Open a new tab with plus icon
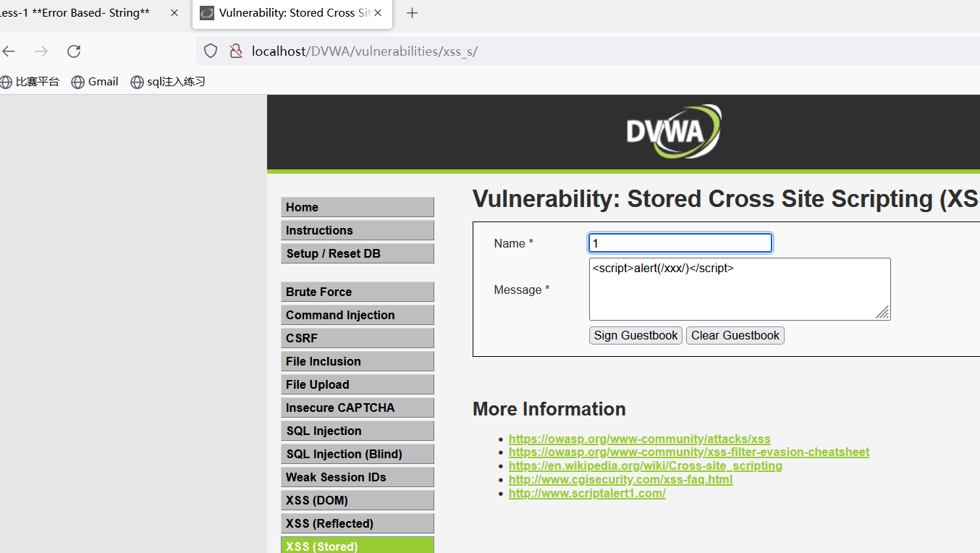This screenshot has height=553, width=980. 412,13
